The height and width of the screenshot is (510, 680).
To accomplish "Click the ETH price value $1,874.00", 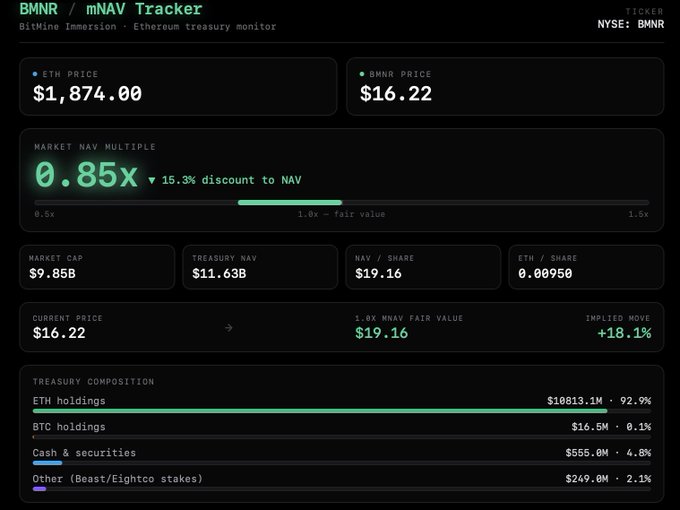I will tap(87, 94).
